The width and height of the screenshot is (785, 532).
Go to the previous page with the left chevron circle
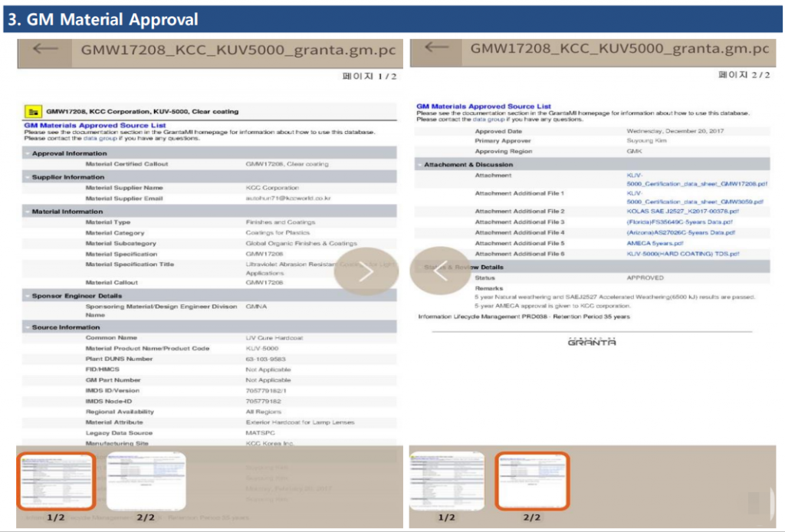[441, 271]
